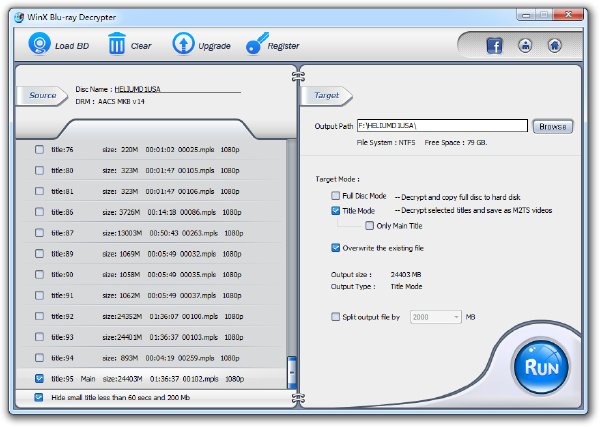Screen dimensions: 600x427
Task: Click the Browse button
Action: tap(553, 127)
